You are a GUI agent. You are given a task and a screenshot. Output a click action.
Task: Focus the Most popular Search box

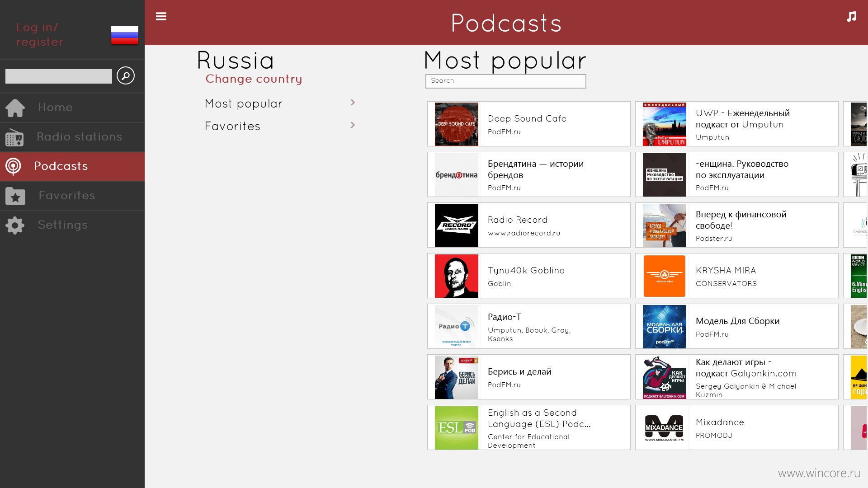(x=505, y=81)
